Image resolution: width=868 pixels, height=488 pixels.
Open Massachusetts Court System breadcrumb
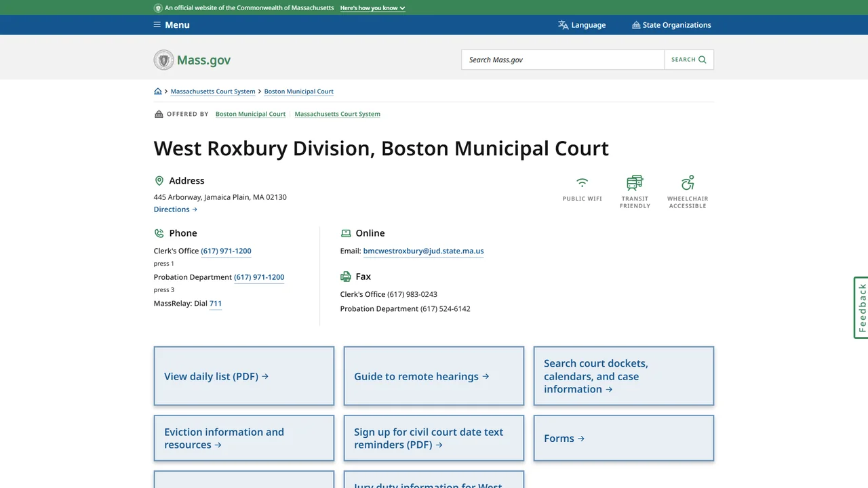point(213,91)
